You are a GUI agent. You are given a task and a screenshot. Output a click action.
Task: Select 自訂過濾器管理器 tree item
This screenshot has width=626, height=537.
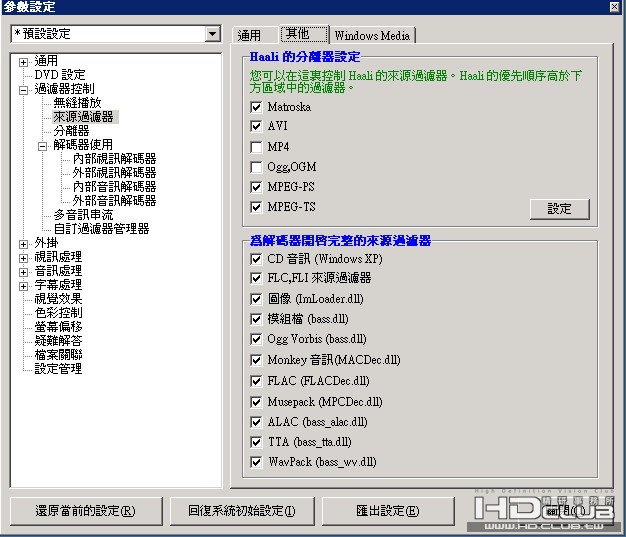[101, 229]
